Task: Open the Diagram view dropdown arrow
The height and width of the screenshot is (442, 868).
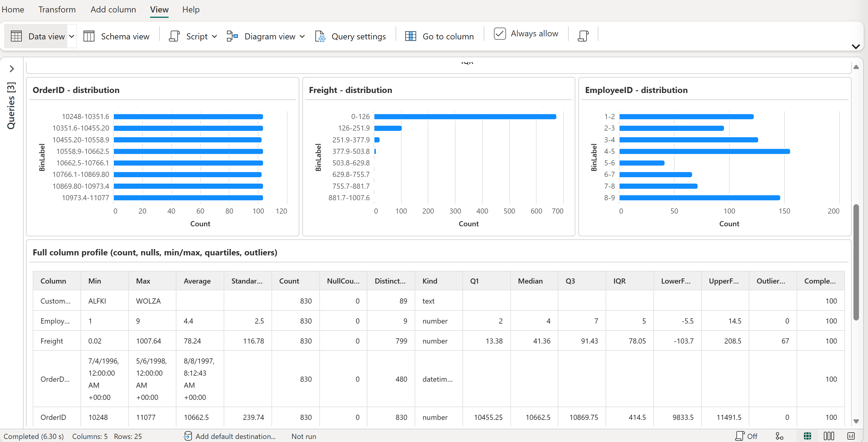Action: [x=302, y=36]
